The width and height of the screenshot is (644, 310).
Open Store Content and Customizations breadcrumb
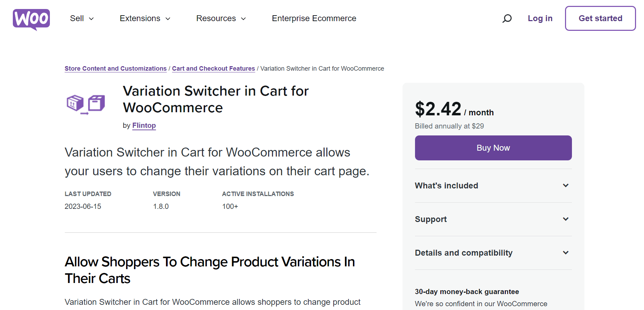coord(115,69)
